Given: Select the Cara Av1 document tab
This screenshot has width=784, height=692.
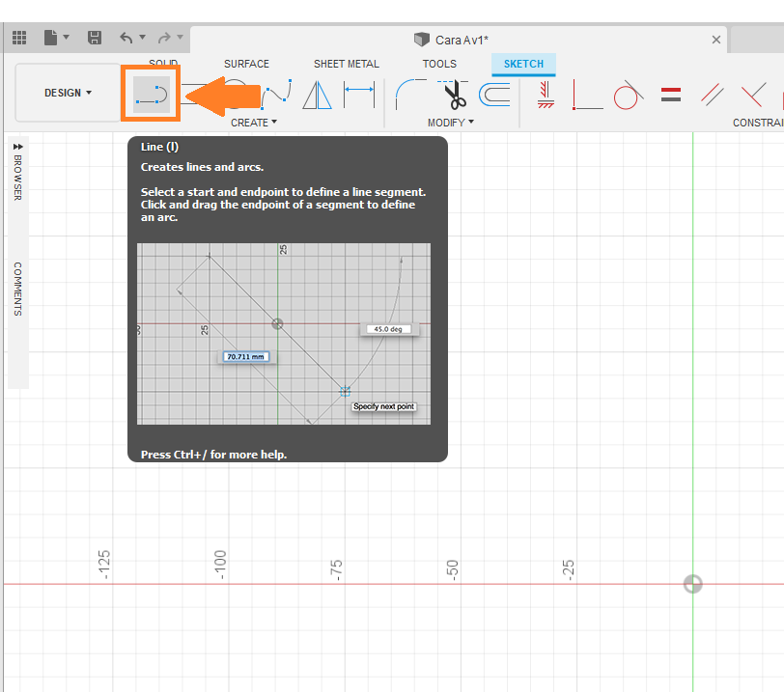Looking at the screenshot, I should (458, 40).
